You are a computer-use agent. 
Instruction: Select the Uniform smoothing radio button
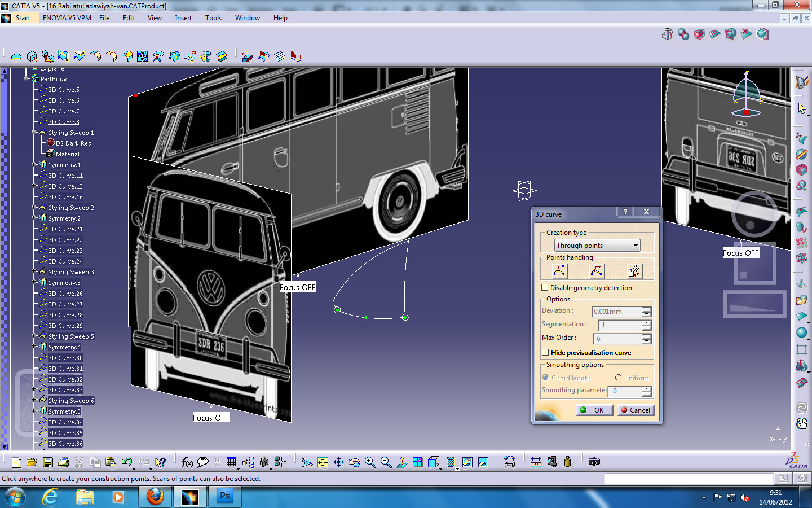pyautogui.click(x=619, y=378)
